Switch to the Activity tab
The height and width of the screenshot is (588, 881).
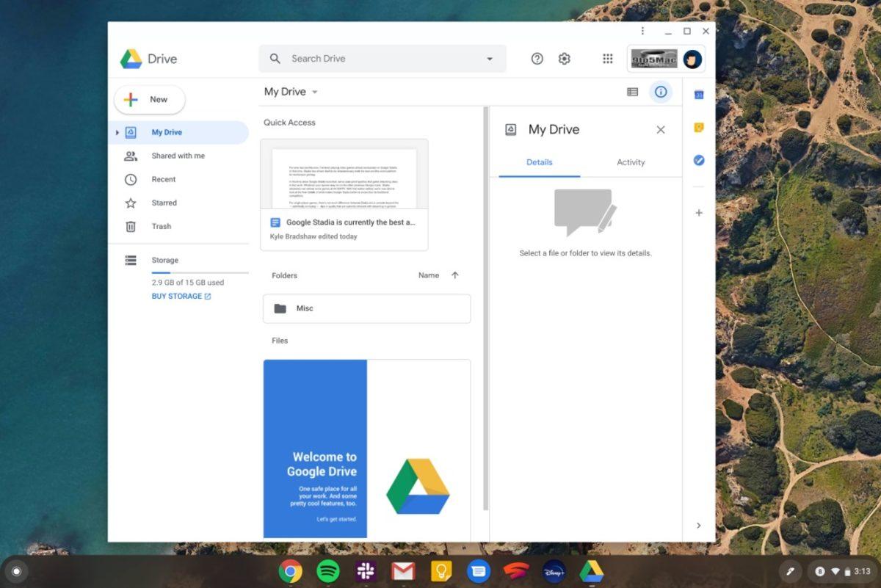[x=630, y=162]
